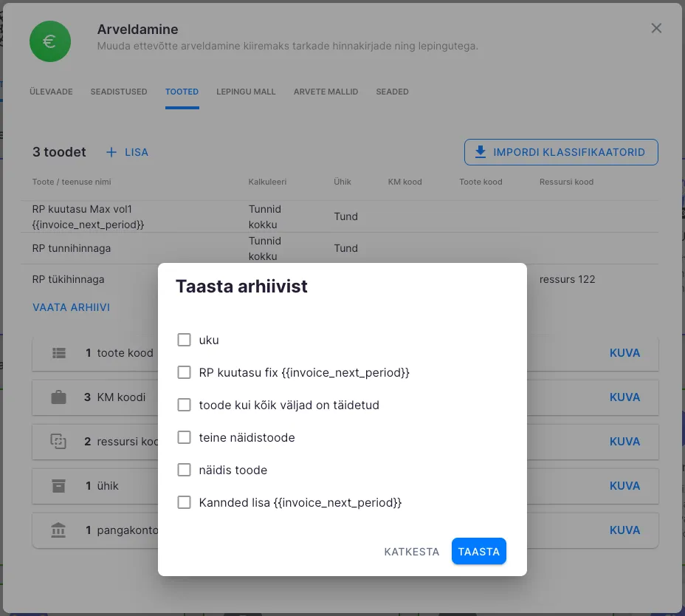The height and width of the screenshot is (616, 685).
Task: Cancel restore with Katkesta
Action: click(411, 552)
